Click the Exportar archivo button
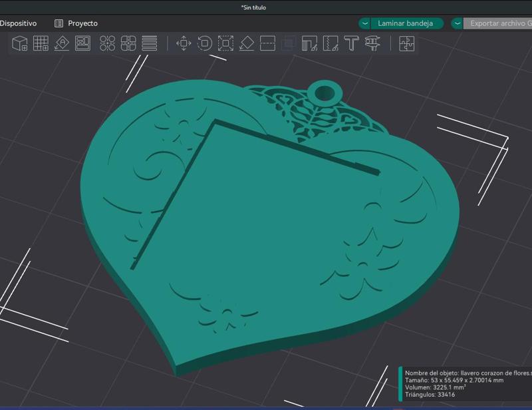 pyautogui.click(x=497, y=23)
